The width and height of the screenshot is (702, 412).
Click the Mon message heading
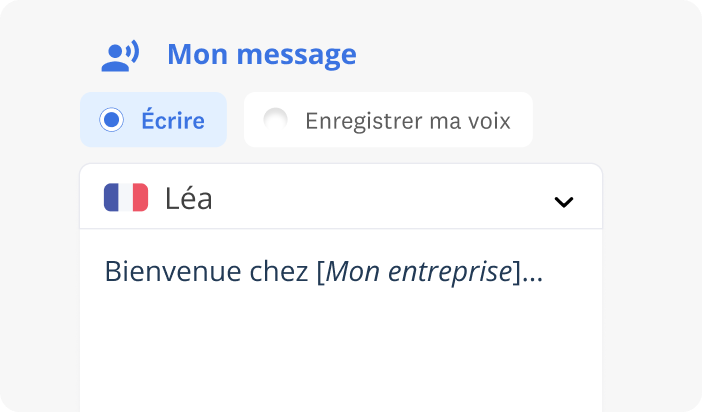click(261, 54)
